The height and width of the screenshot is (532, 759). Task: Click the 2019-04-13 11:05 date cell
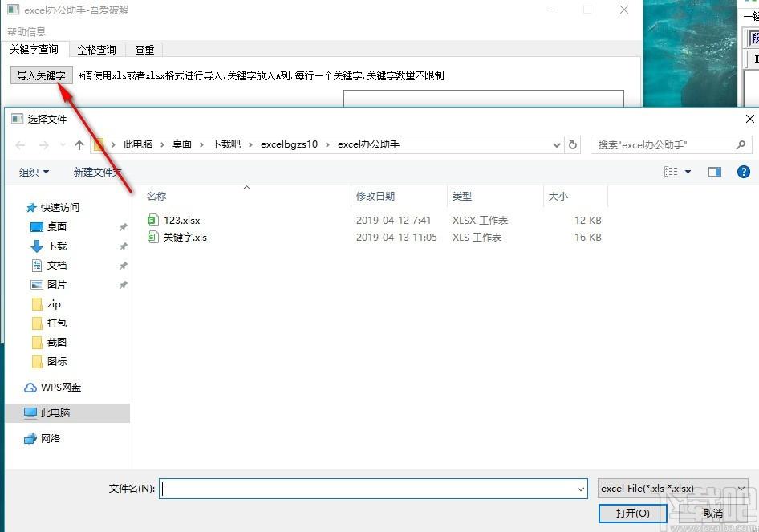[396, 238]
